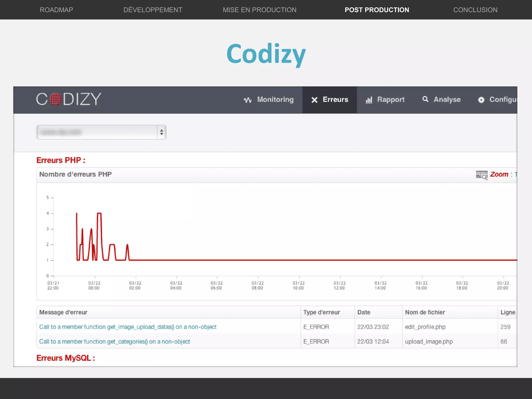Click the Codizy logo

click(69, 99)
